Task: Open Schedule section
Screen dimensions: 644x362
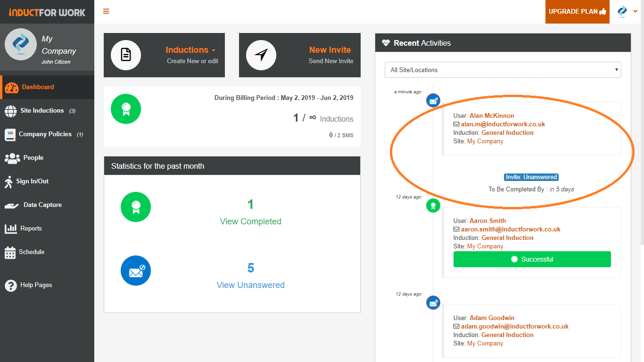Action: pyautogui.click(x=47, y=252)
